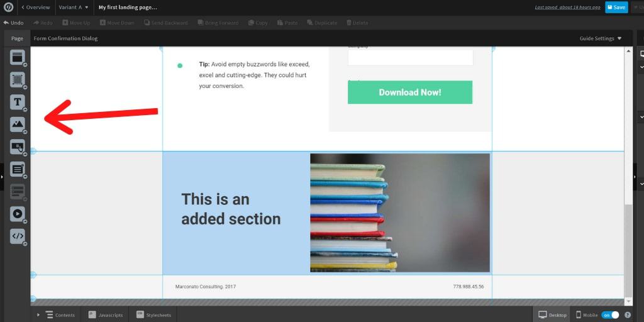Open the Stylesheets tab
Viewport: 644px width, 322px height.
(x=153, y=315)
